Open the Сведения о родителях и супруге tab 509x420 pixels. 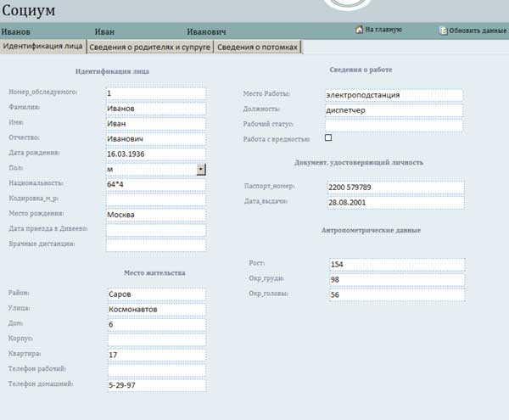pyautogui.click(x=150, y=47)
